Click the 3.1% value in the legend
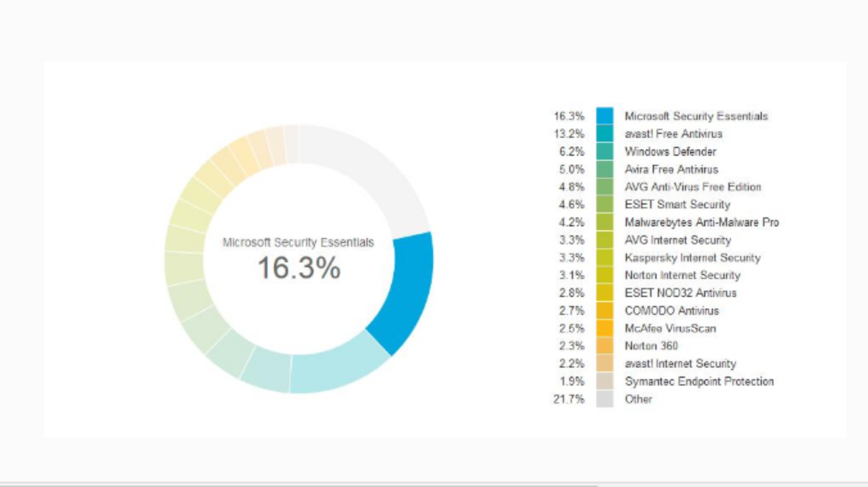The width and height of the screenshot is (868, 487). click(x=571, y=275)
